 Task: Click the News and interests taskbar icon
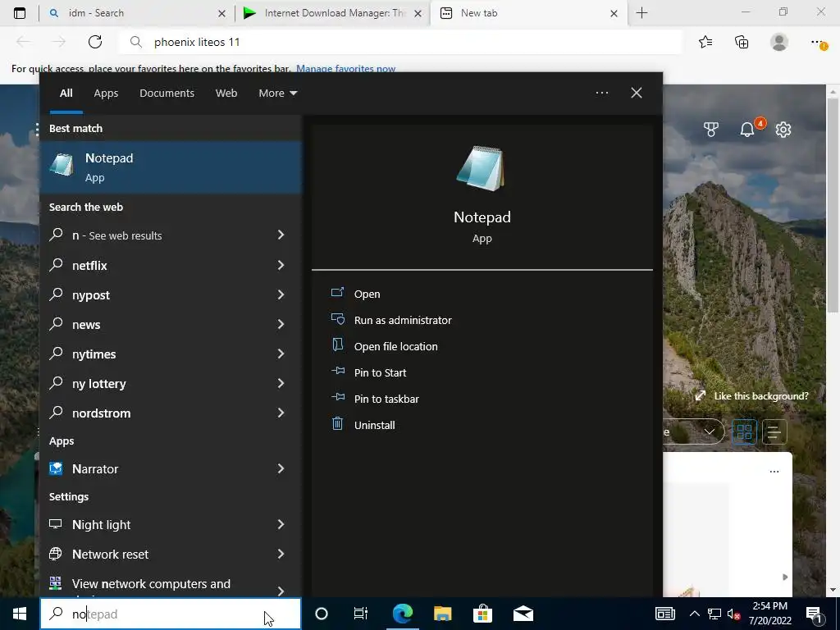click(664, 614)
